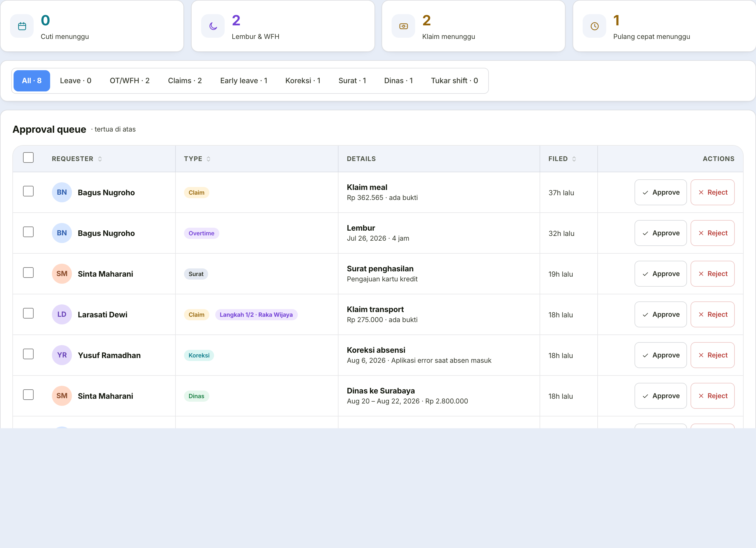Switch to the Leave · 0 tab

(x=76, y=81)
